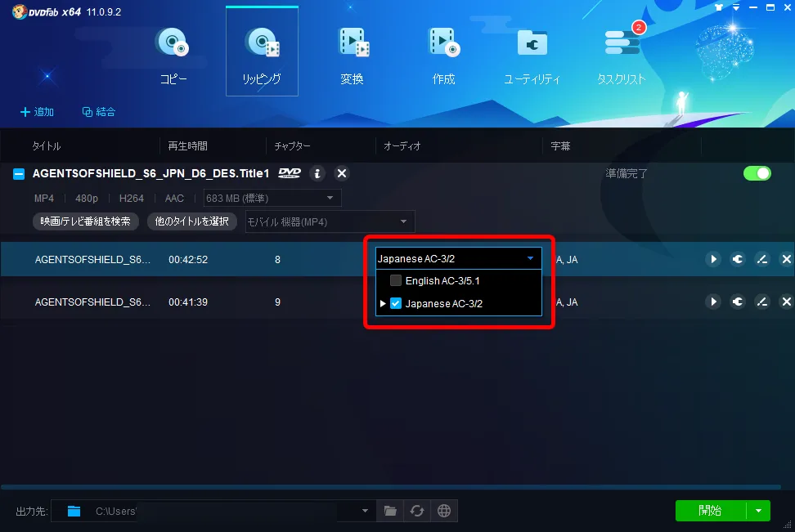The height and width of the screenshot is (532, 795).
Task: Click the shirt skin icon in title bar
Action: (x=719, y=7)
